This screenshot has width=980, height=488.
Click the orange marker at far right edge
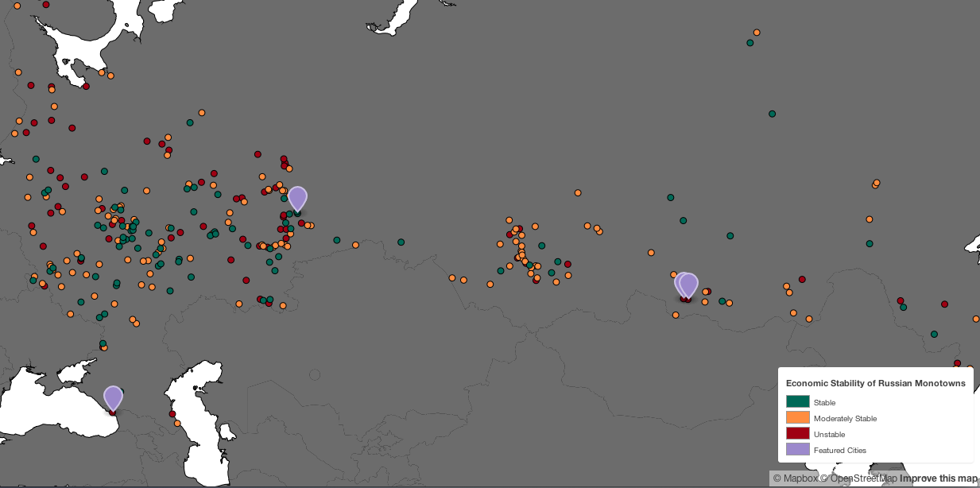pyautogui.click(x=976, y=319)
